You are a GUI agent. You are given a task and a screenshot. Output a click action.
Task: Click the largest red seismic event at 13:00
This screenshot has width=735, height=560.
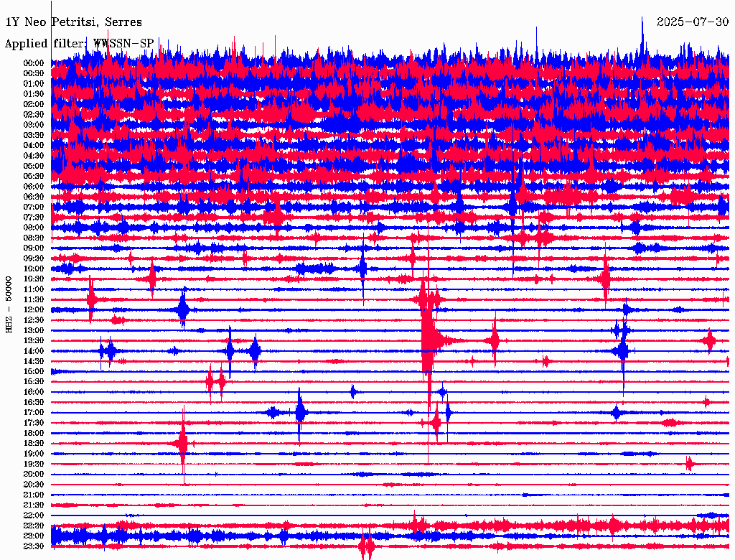click(x=429, y=332)
